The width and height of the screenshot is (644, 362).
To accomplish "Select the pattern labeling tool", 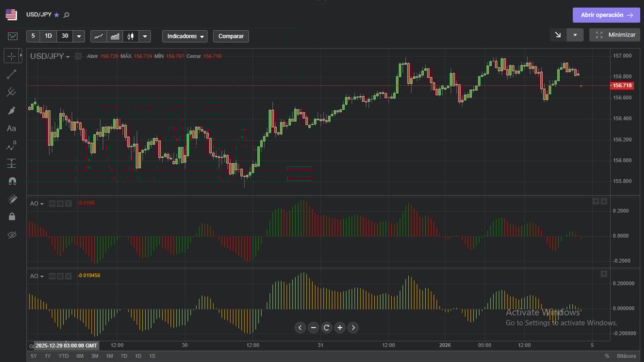I will tap(11, 146).
